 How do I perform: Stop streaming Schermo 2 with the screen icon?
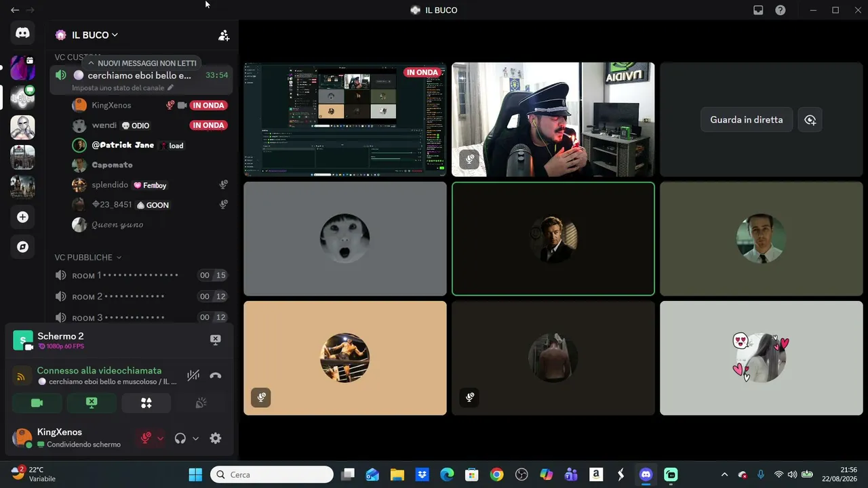[x=216, y=340]
